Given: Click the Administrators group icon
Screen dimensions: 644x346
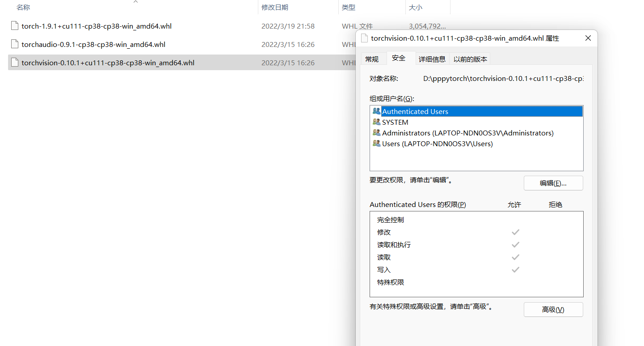Looking at the screenshot, I should pyautogui.click(x=376, y=133).
